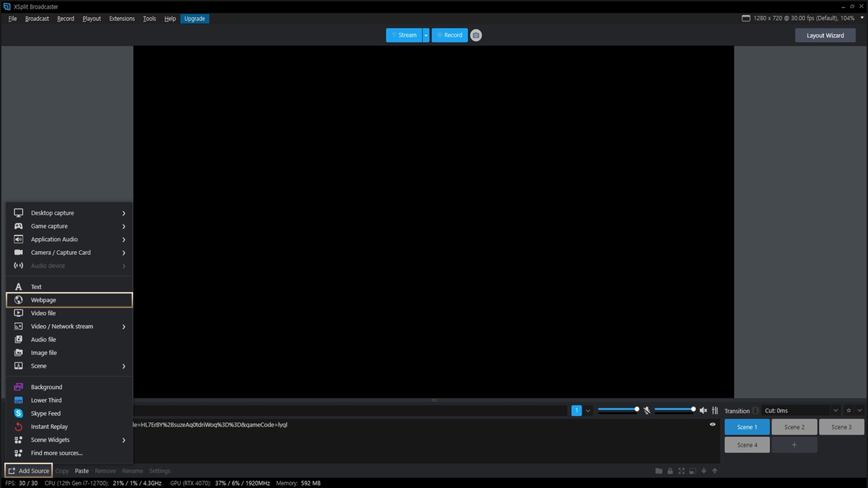Click the Desktop capture monitor icon
The width and height of the screenshot is (868, 488).
pyautogui.click(x=18, y=213)
